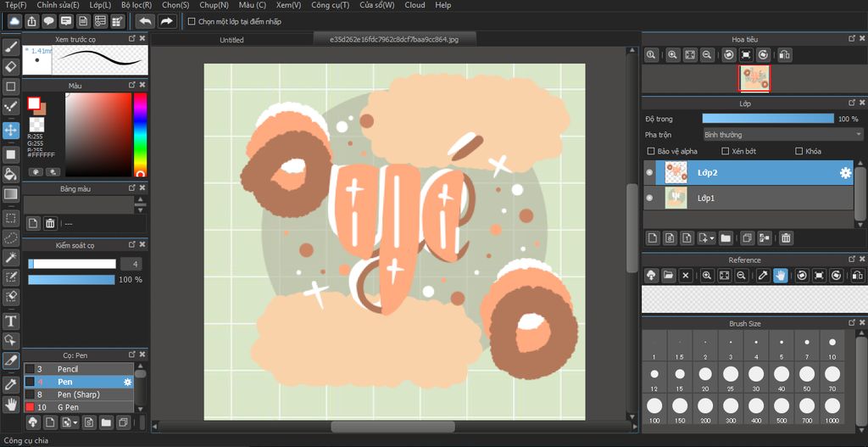Choose the Lasso selection tool
The image size is (868, 447).
click(x=11, y=237)
